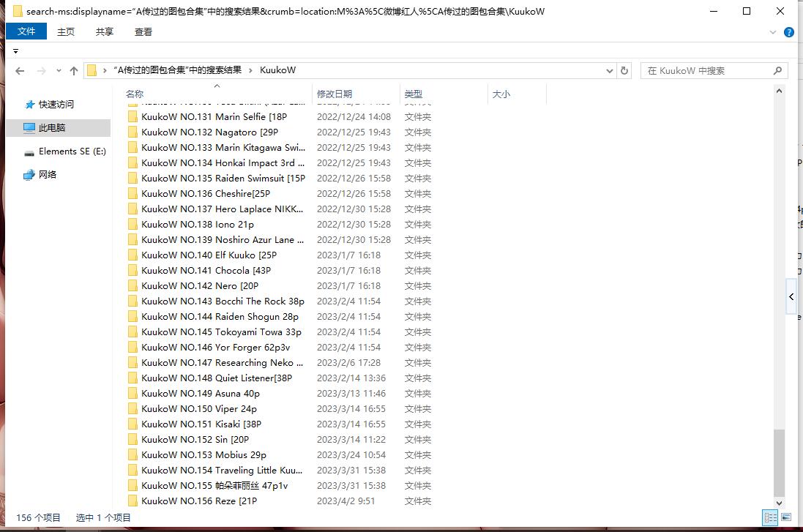Image resolution: width=803 pixels, height=532 pixels.
Task: Open the Explorer help icon
Action: coord(788,32)
